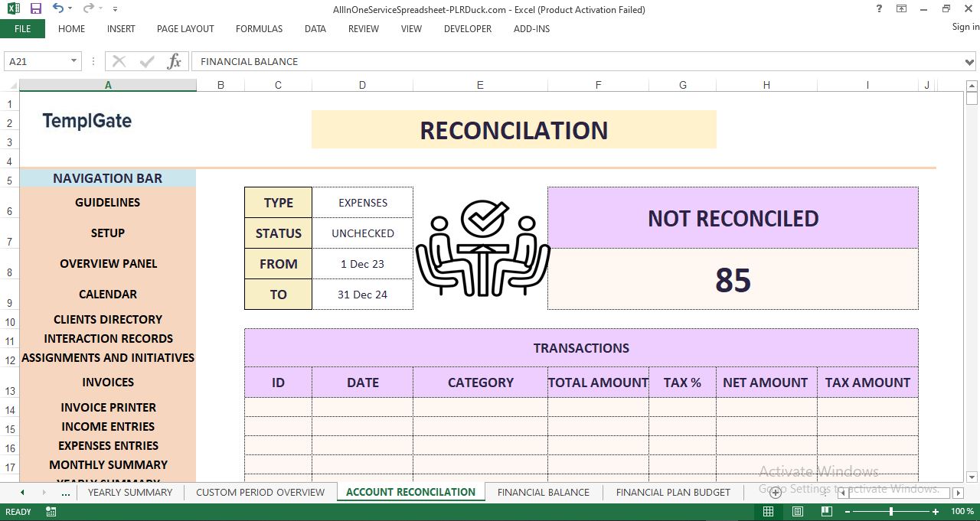Click the value 85 cell
Screen dimensions: 980x521
[733, 279]
